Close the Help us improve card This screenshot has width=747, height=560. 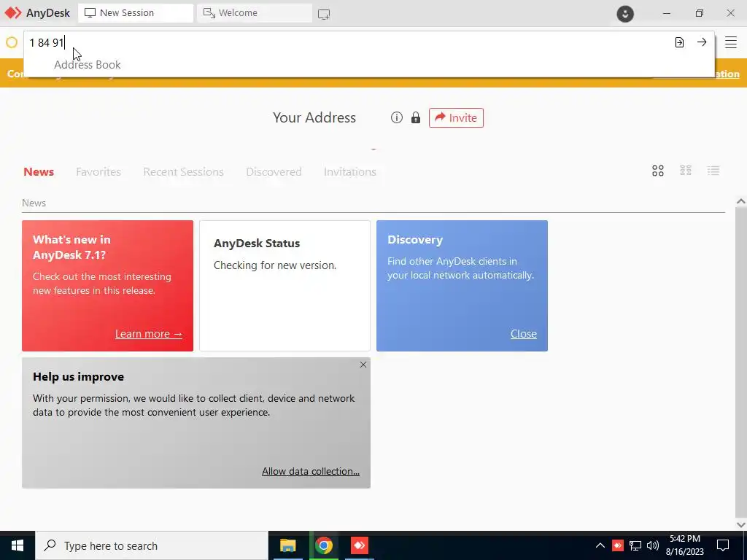click(363, 365)
